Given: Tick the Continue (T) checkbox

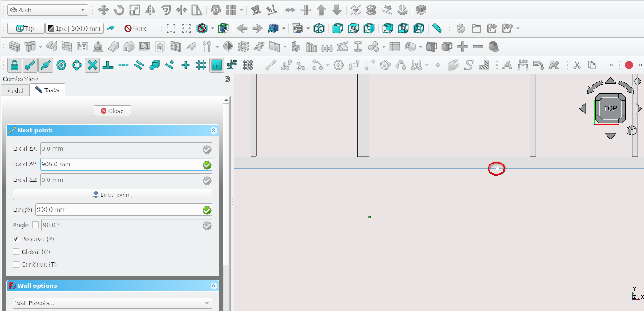Looking at the screenshot, I should click(x=16, y=265).
